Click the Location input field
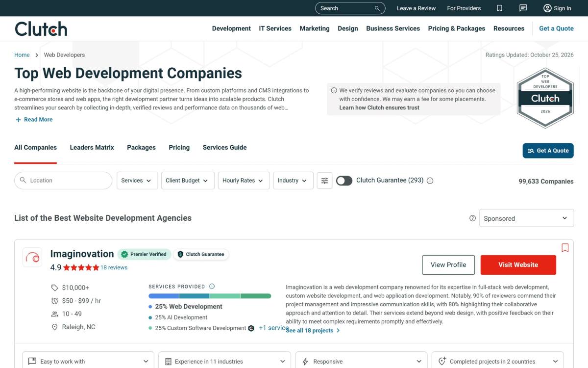This screenshot has width=588, height=368. 63,181
